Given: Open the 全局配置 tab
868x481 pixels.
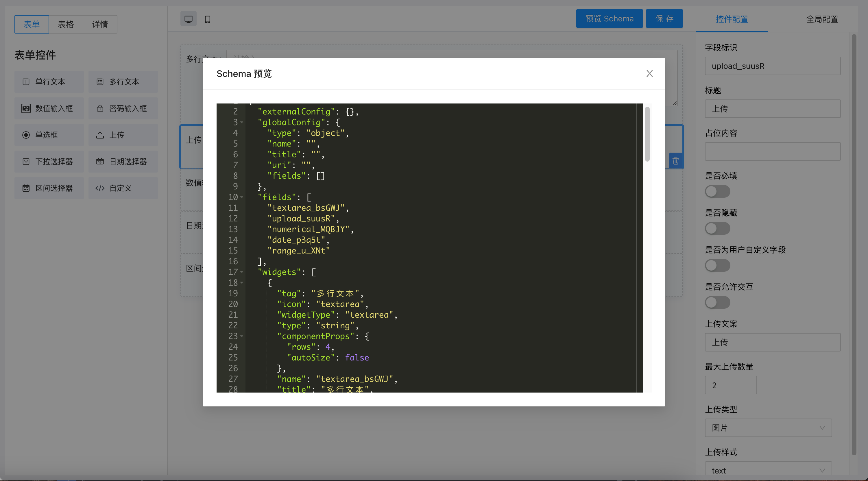Looking at the screenshot, I should click(x=822, y=19).
